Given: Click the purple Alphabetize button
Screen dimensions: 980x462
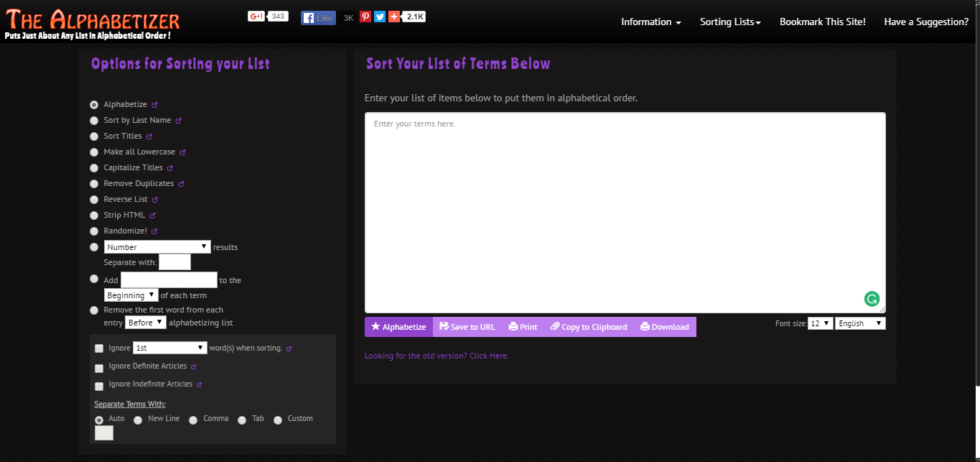Looking at the screenshot, I should pyautogui.click(x=398, y=327).
